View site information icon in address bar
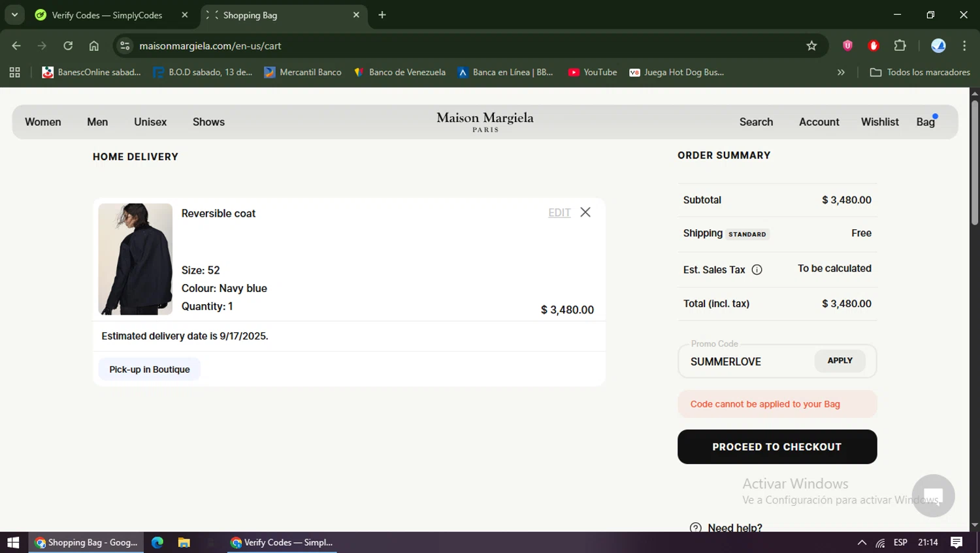This screenshot has height=553, width=980. point(125,46)
